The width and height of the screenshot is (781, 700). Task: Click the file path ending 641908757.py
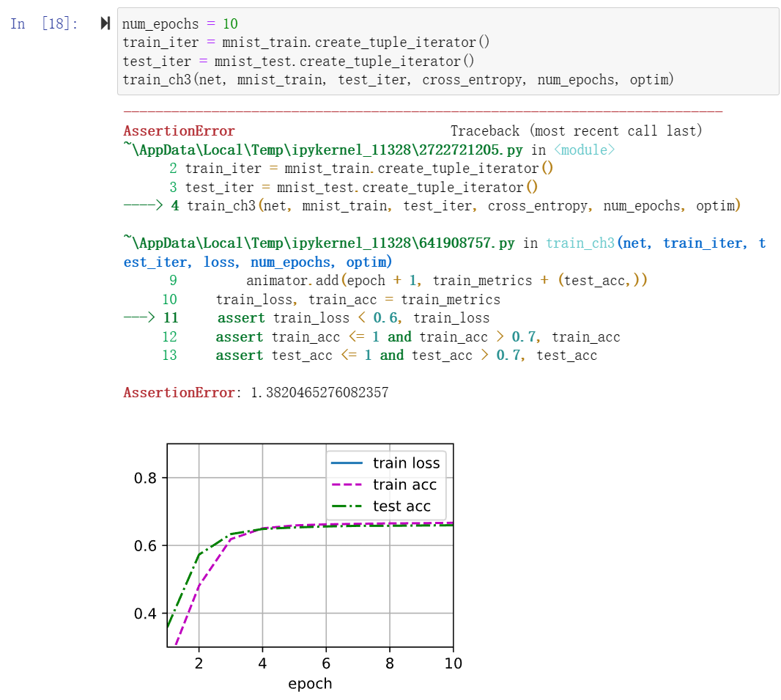[x=319, y=243]
